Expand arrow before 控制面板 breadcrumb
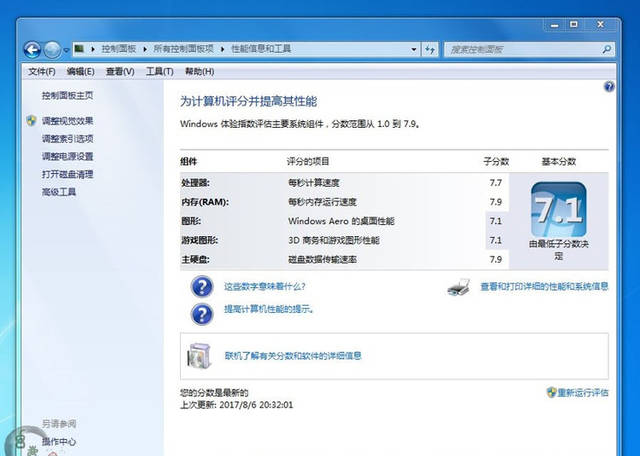The width and height of the screenshot is (640, 456). (x=93, y=49)
